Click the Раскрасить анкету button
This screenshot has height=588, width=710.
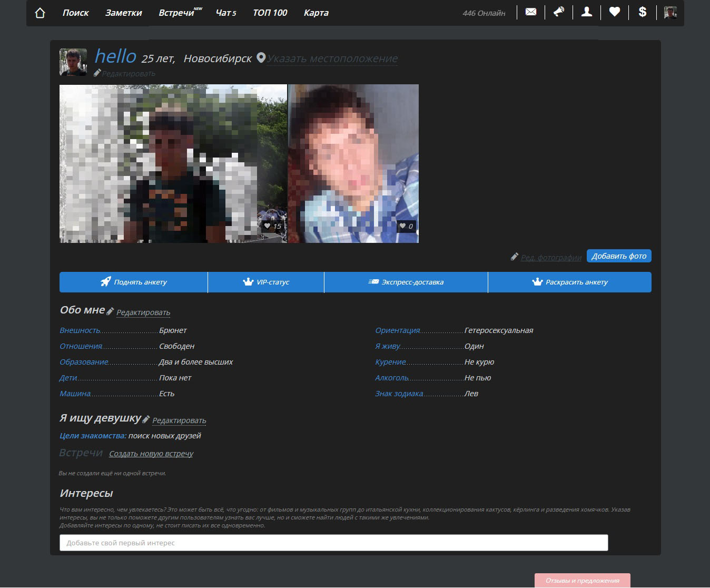(569, 282)
